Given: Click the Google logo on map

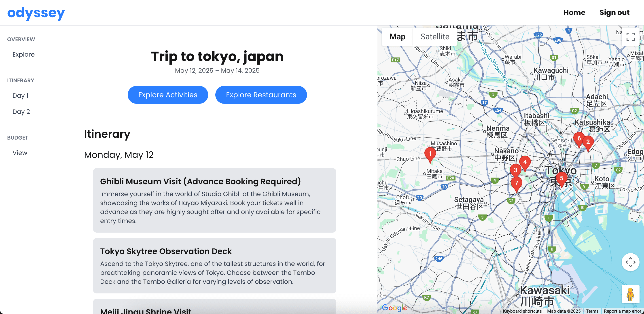Looking at the screenshot, I should click(x=394, y=308).
